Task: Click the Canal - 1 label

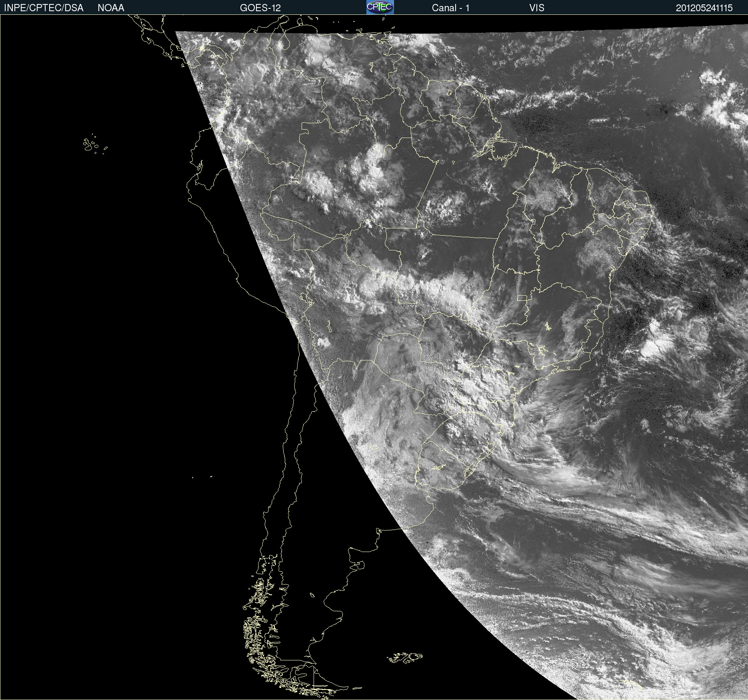Action: point(450,8)
